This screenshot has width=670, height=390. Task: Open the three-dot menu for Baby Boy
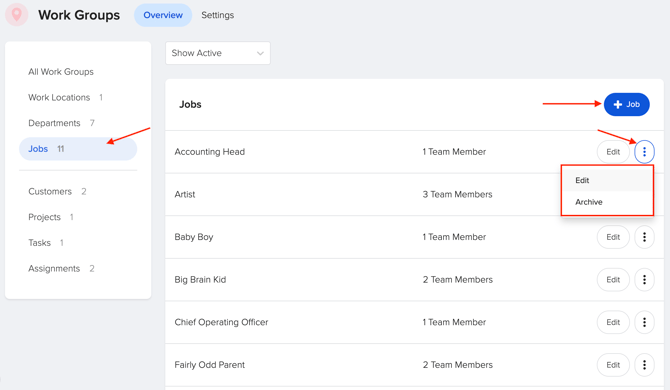tap(644, 237)
